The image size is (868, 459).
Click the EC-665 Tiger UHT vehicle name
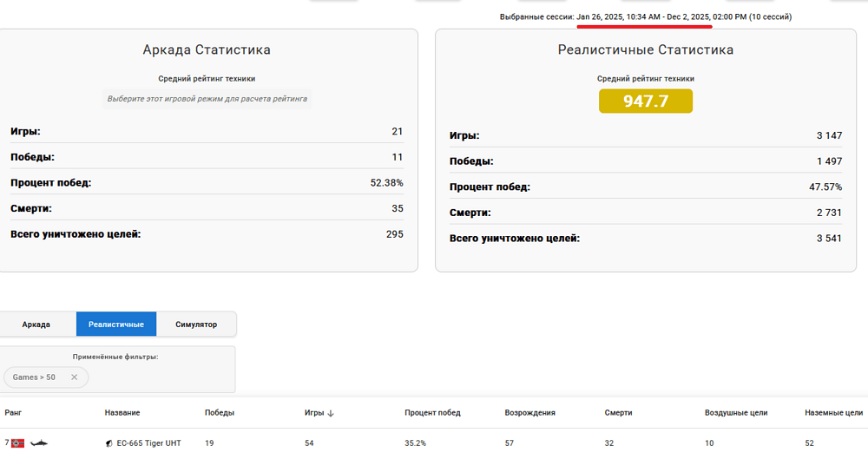(148, 443)
